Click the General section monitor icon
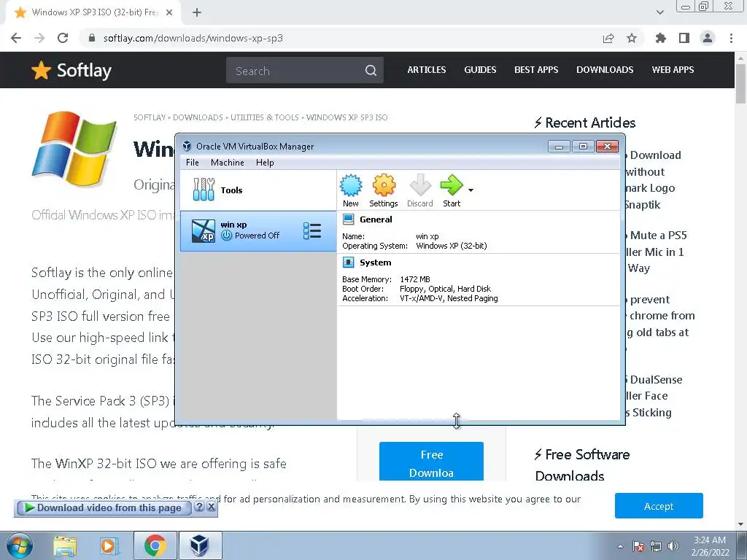 348,219
